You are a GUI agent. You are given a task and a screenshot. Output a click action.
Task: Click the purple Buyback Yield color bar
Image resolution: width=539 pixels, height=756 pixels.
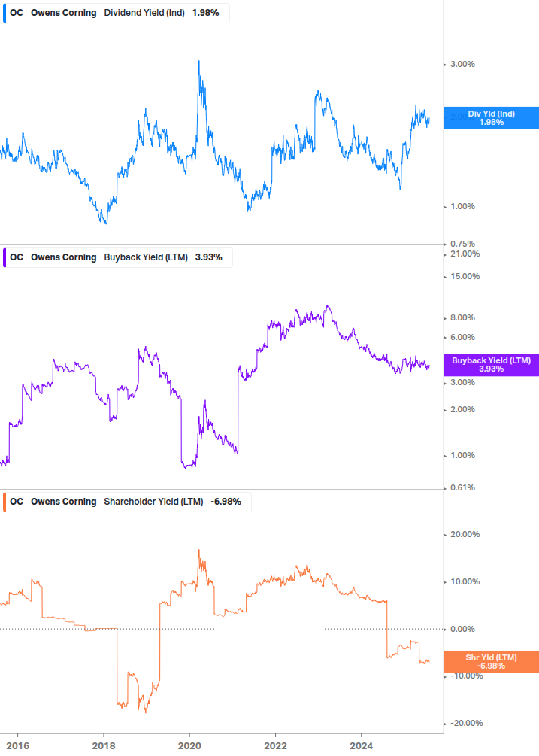[5, 257]
